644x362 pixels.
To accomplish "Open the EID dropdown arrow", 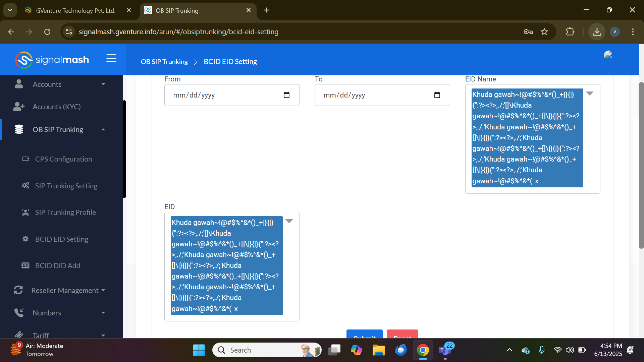I will pyautogui.click(x=289, y=221).
